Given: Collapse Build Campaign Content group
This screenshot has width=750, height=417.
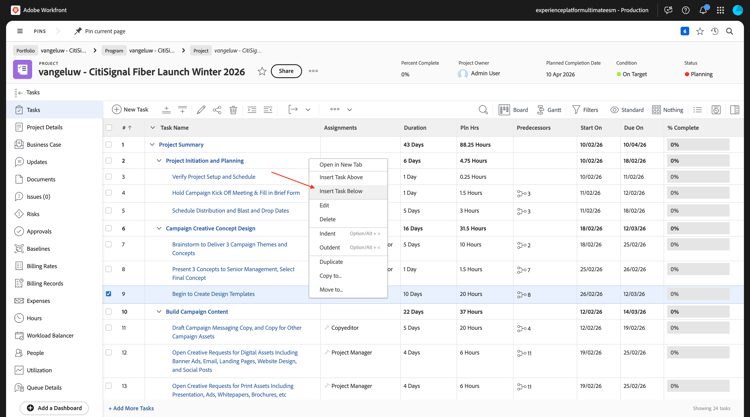Looking at the screenshot, I should click(x=159, y=312).
